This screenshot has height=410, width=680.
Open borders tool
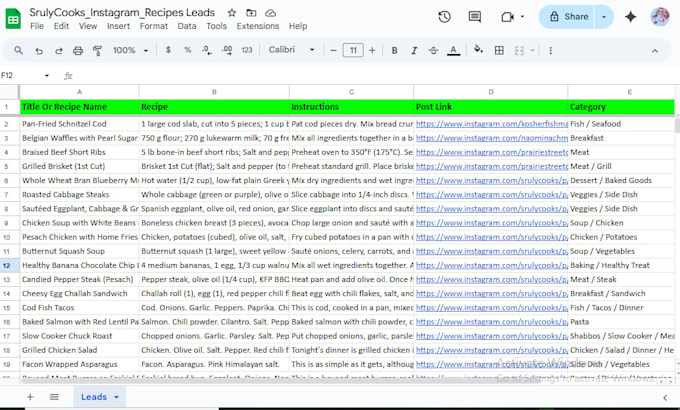click(x=499, y=51)
